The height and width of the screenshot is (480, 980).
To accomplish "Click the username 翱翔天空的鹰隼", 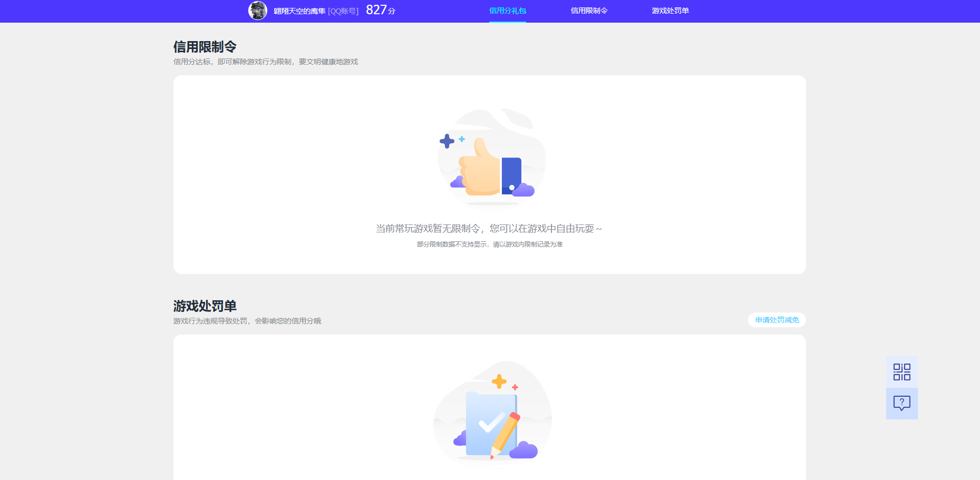I will click(x=299, y=11).
